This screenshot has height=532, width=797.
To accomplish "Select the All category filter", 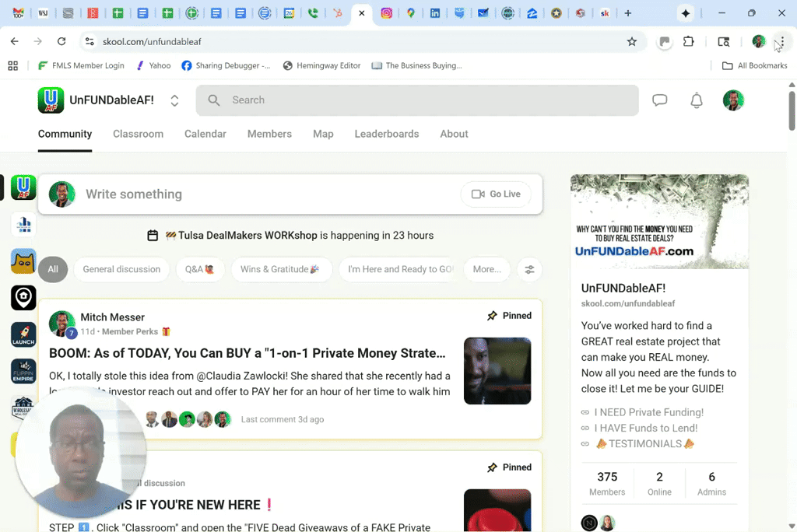I will point(53,269).
